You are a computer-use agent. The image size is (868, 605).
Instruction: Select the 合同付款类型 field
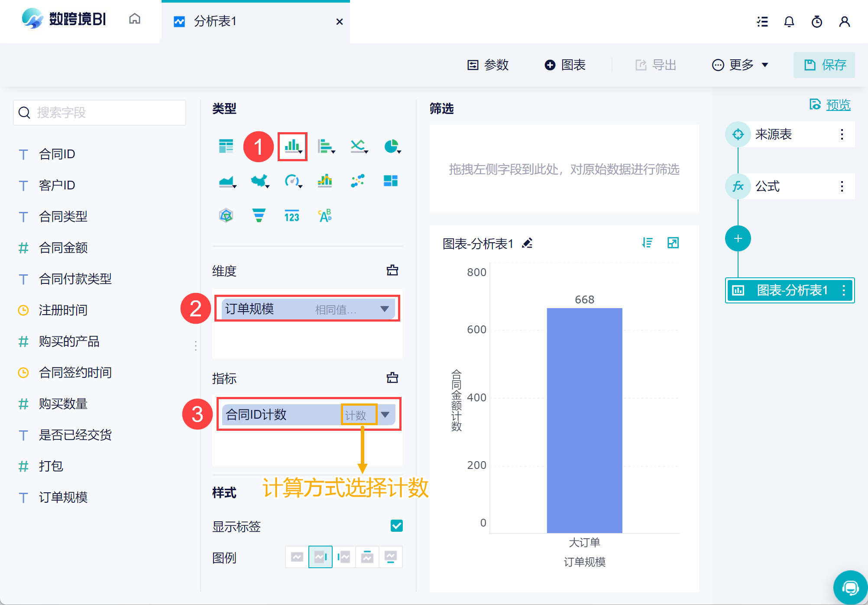75,279
